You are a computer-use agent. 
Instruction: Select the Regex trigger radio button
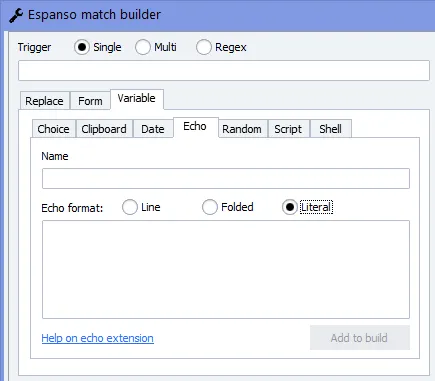point(204,47)
